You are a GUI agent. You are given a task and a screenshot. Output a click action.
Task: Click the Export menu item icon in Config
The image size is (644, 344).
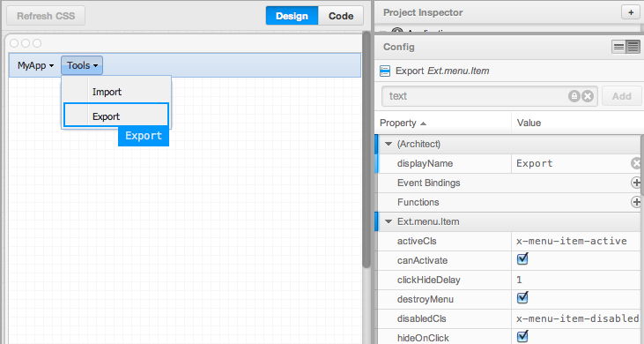click(385, 71)
